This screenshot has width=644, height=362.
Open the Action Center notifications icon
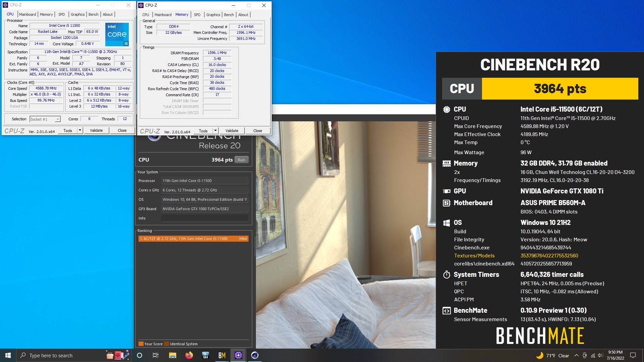click(633, 355)
